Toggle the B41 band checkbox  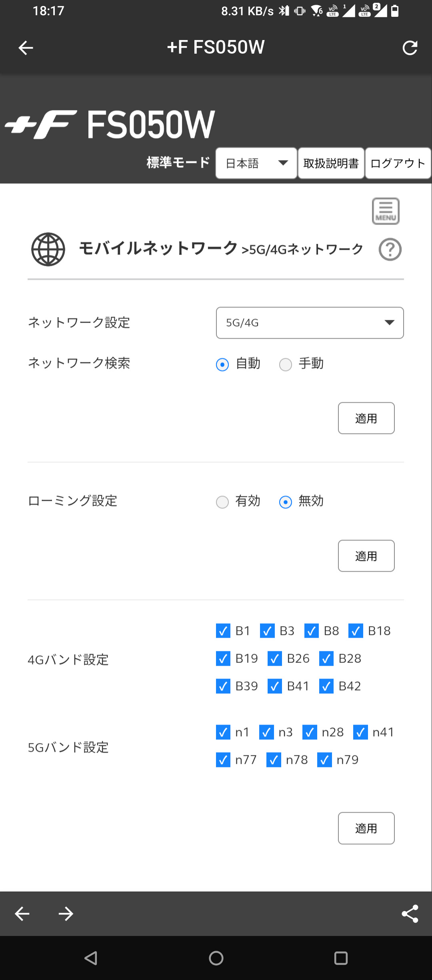pyautogui.click(x=275, y=686)
